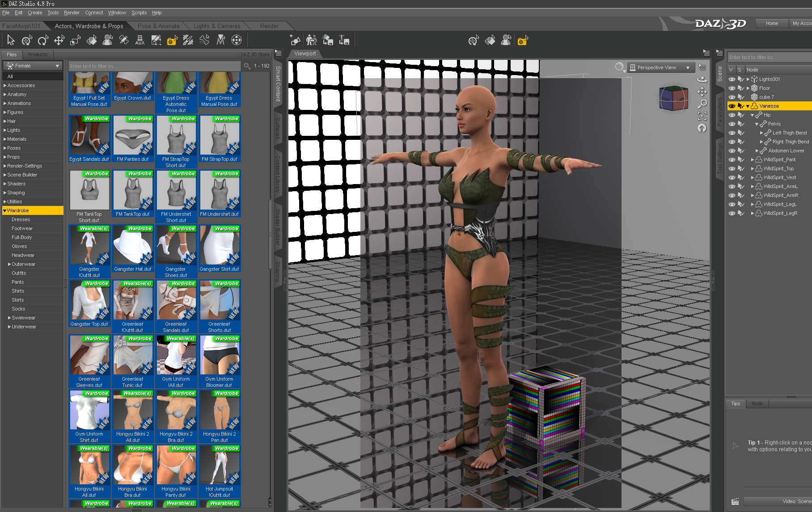
Task: Select the Scale tool
Action: pos(75,41)
